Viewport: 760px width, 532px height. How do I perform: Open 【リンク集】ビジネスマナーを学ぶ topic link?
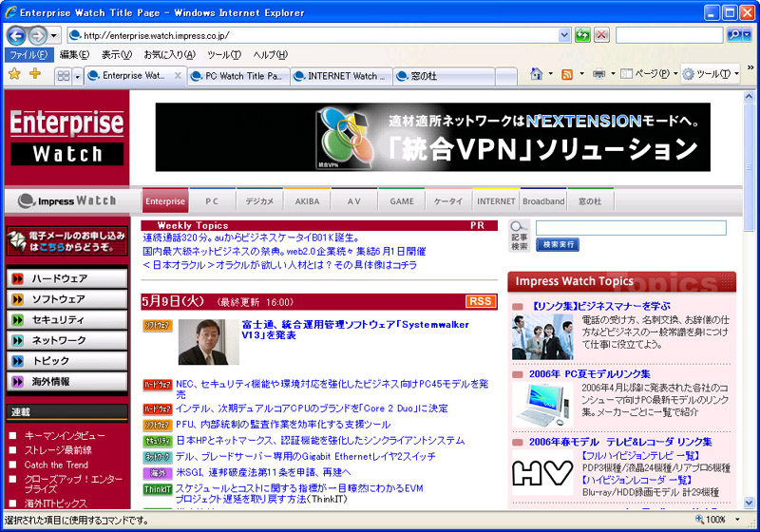[600, 306]
